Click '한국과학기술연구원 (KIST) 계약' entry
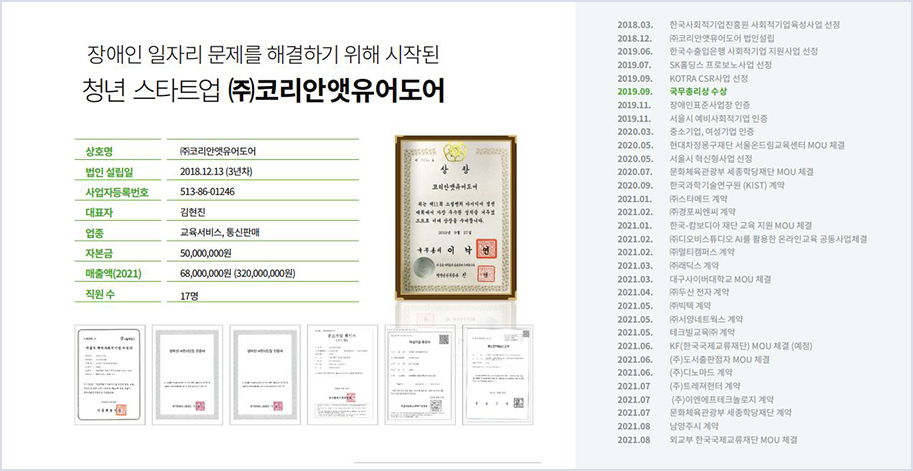 point(727,185)
